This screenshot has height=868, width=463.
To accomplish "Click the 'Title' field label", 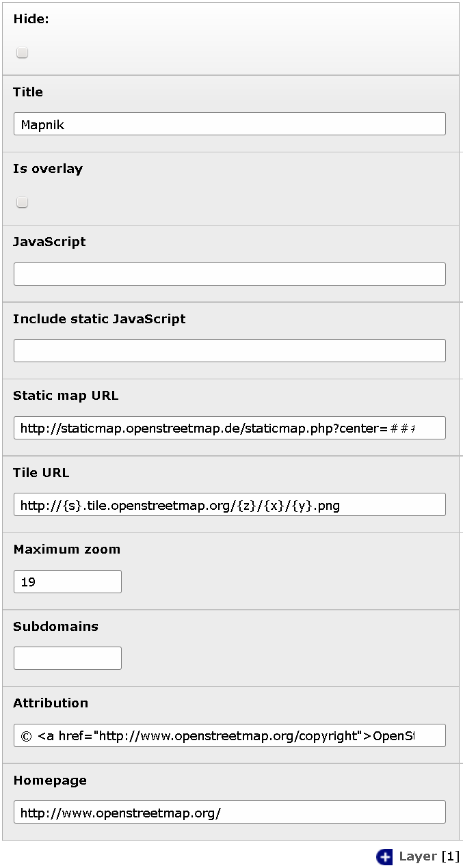I will [28, 92].
